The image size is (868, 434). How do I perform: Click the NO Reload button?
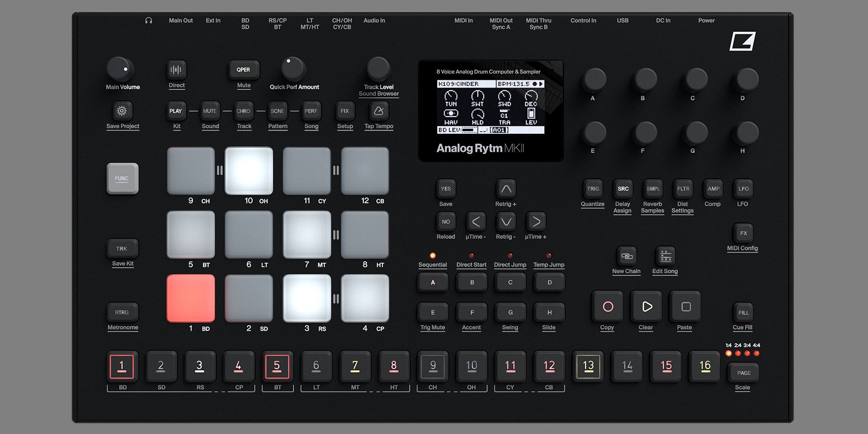pos(446,221)
